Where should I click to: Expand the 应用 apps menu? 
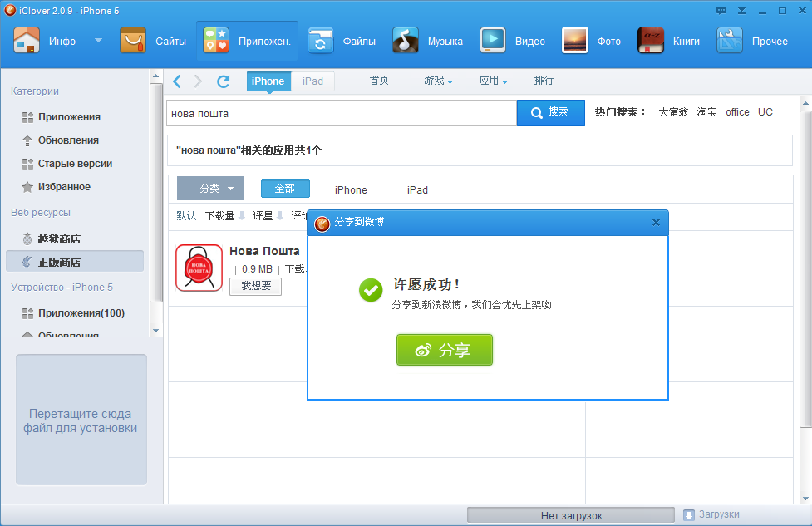pyautogui.click(x=493, y=81)
